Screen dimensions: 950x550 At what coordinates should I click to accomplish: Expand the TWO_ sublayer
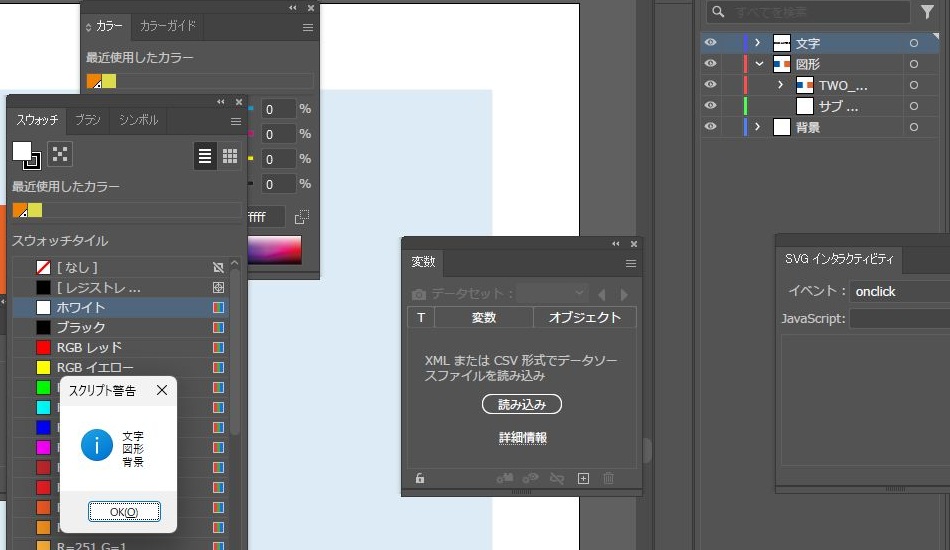tap(780, 84)
